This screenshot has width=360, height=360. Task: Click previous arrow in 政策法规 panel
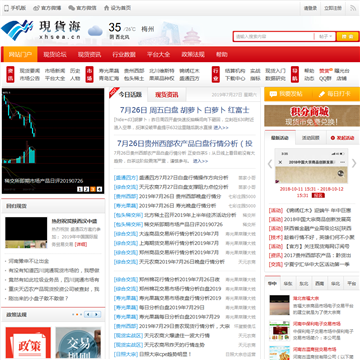(x=88, y=314)
